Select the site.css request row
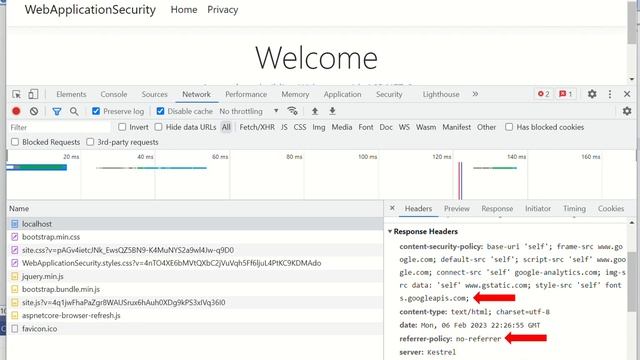The width and height of the screenshot is (640, 360). point(195,250)
